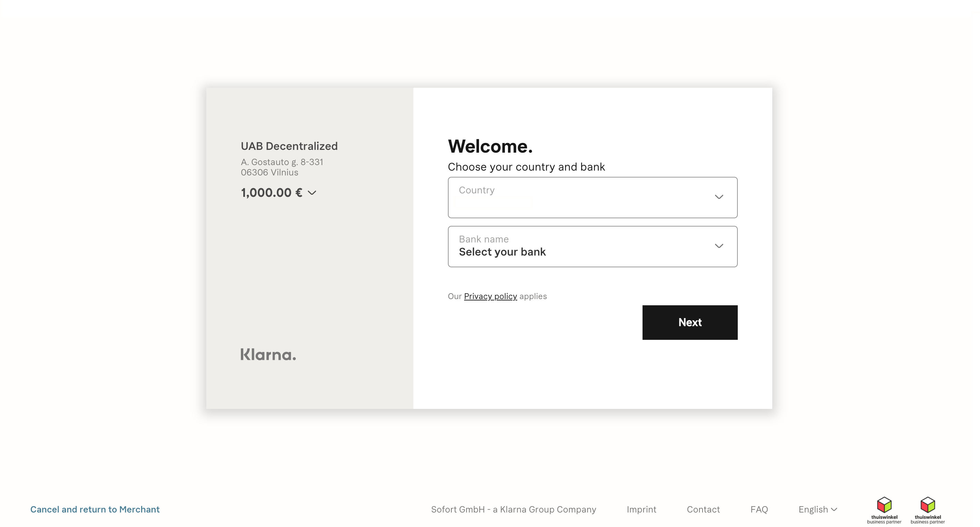Click the 1,000.00 € amount
This screenshot has width=980, height=527.
tap(272, 193)
